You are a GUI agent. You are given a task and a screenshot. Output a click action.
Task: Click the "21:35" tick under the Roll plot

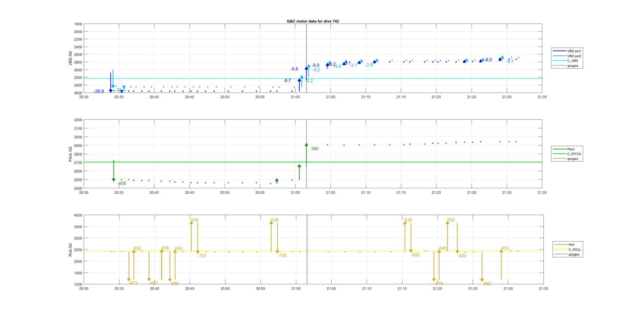point(543,289)
